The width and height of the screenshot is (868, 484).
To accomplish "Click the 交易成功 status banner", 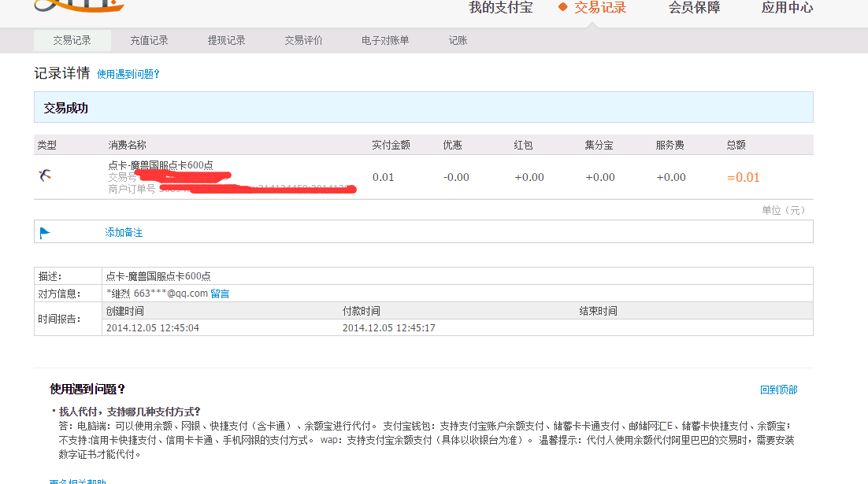I will pyautogui.click(x=424, y=107).
